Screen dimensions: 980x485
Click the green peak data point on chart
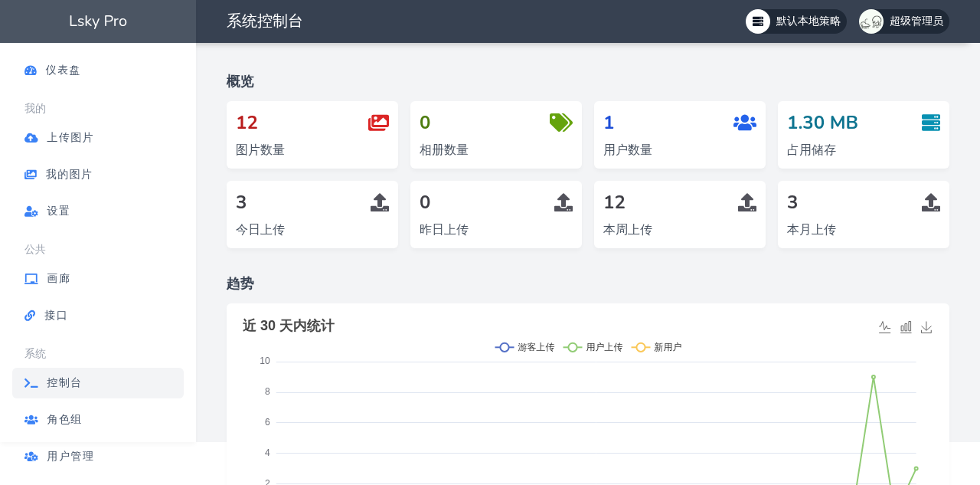point(874,377)
